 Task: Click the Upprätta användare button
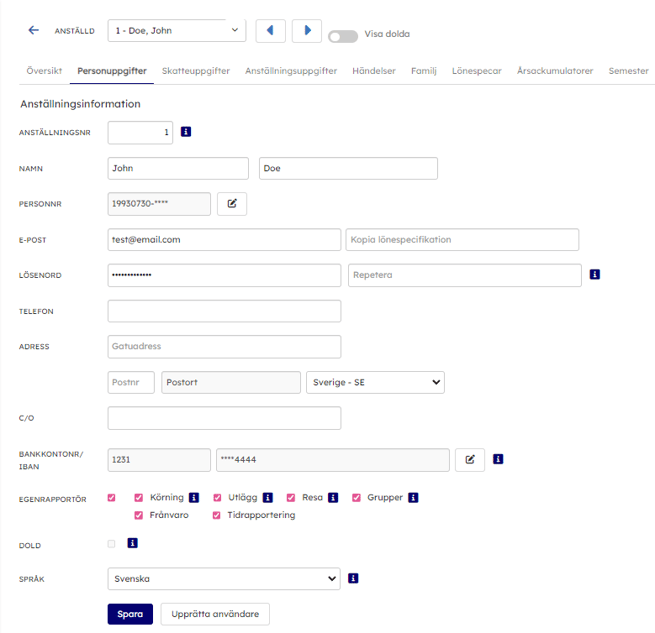pos(215,614)
